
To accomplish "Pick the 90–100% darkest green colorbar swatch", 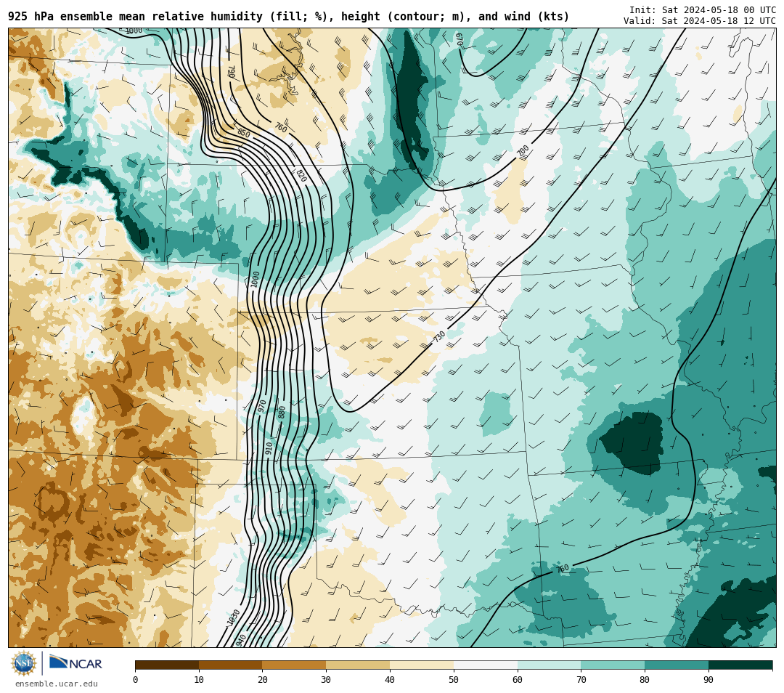I will point(740,665).
